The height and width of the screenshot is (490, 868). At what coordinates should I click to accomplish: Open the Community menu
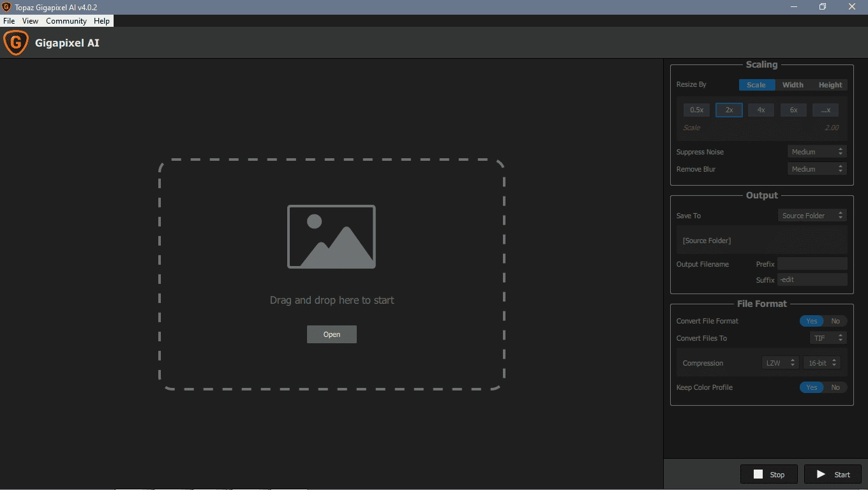pyautogui.click(x=66, y=21)
